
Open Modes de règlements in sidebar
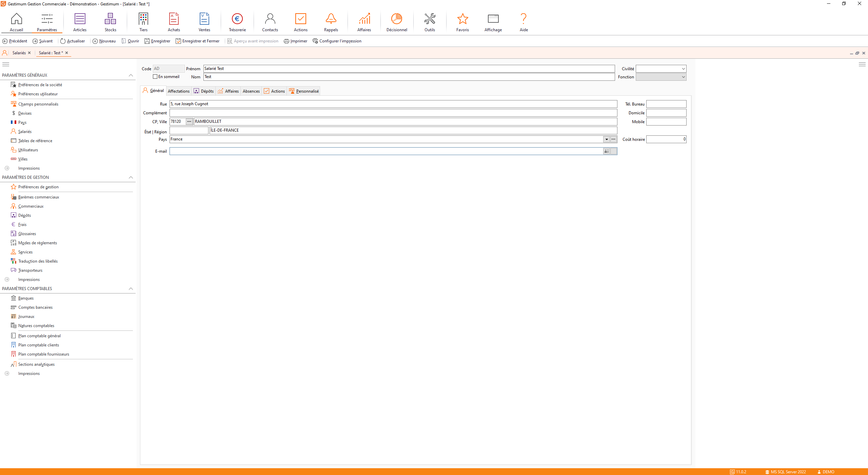coord(38,243)
